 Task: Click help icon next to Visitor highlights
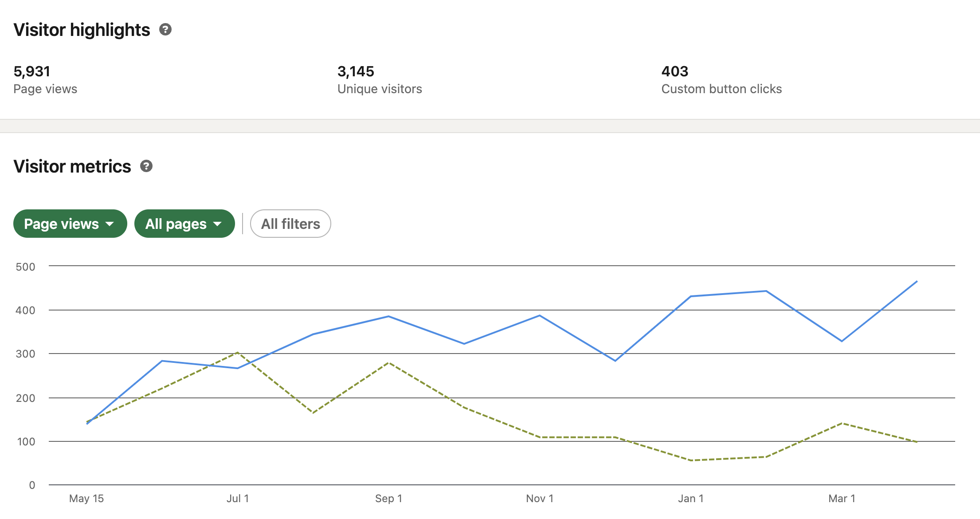(165, 30)
